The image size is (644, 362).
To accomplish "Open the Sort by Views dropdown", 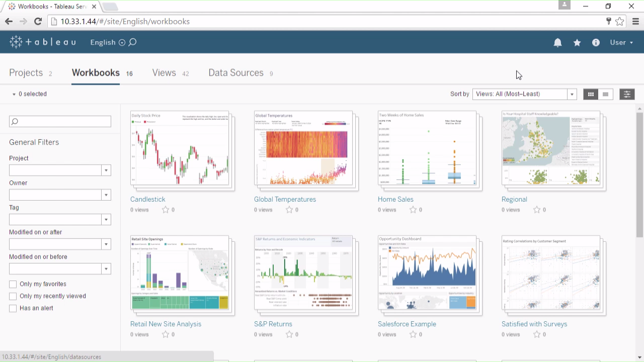I will click(x=572, y=94).
